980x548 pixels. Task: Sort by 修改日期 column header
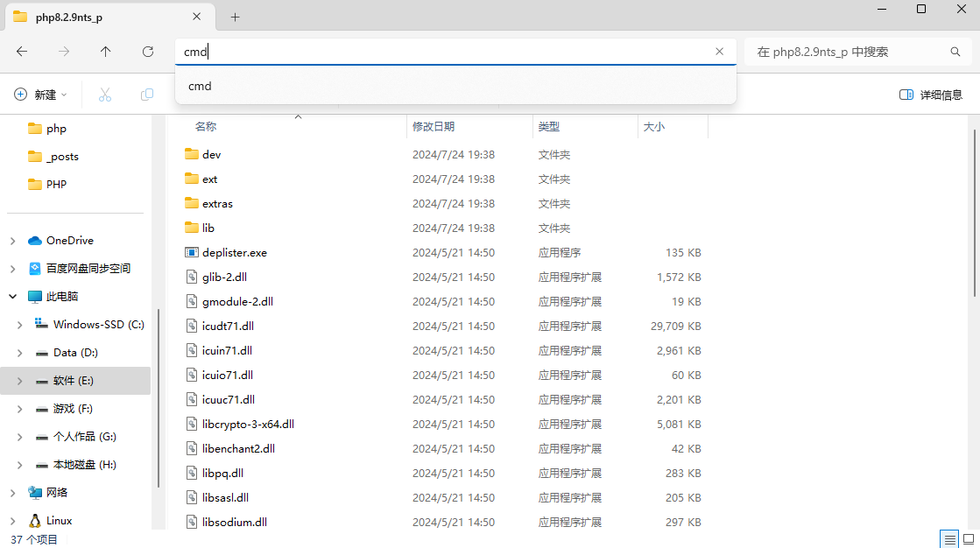[434, 127]
